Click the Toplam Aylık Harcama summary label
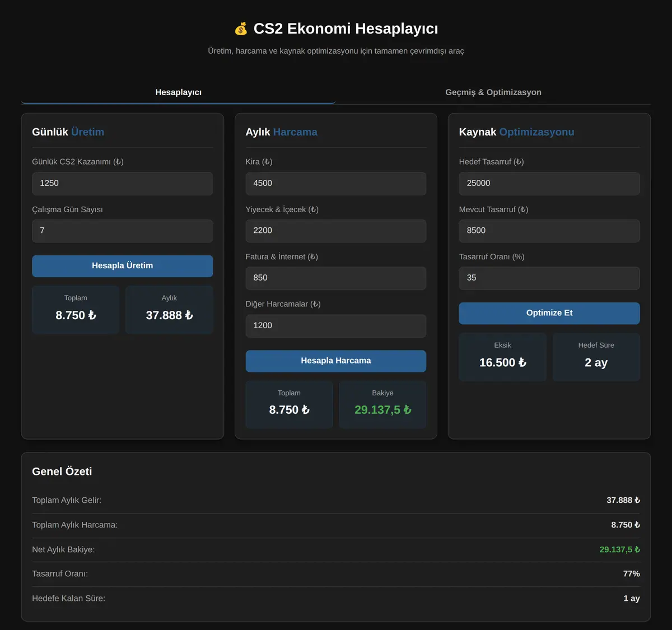This screenshot has width=672, height=630. click(x=75, y=525)
